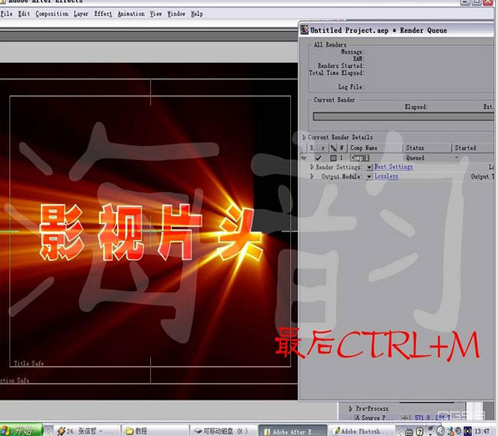The image size is (498, 436).
Task: Expand the Output Module triangle
Action: coord(312,176)
